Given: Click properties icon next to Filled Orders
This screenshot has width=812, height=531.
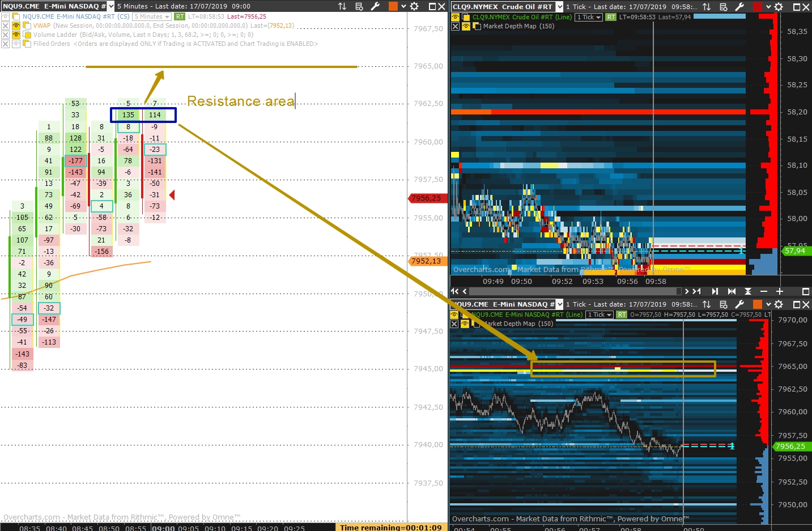Looking at the screenshot, I should tap(27, 44).
